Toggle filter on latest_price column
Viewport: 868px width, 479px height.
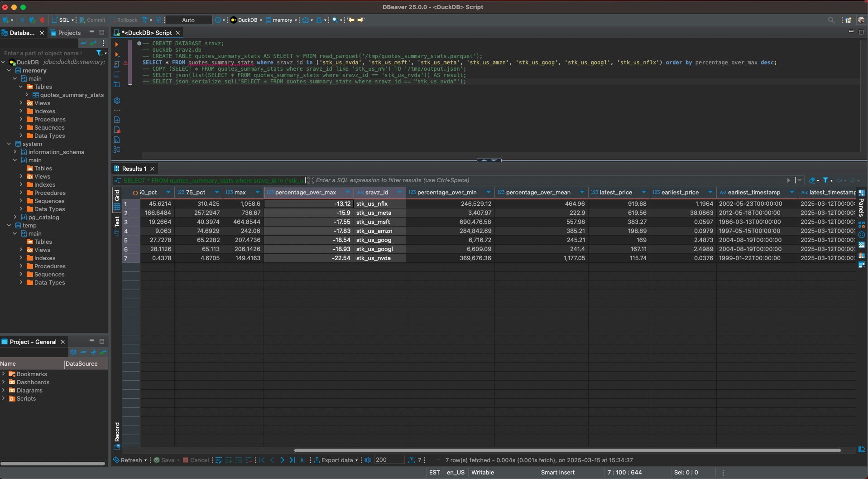pyautogui.click(x=643, y=192)
